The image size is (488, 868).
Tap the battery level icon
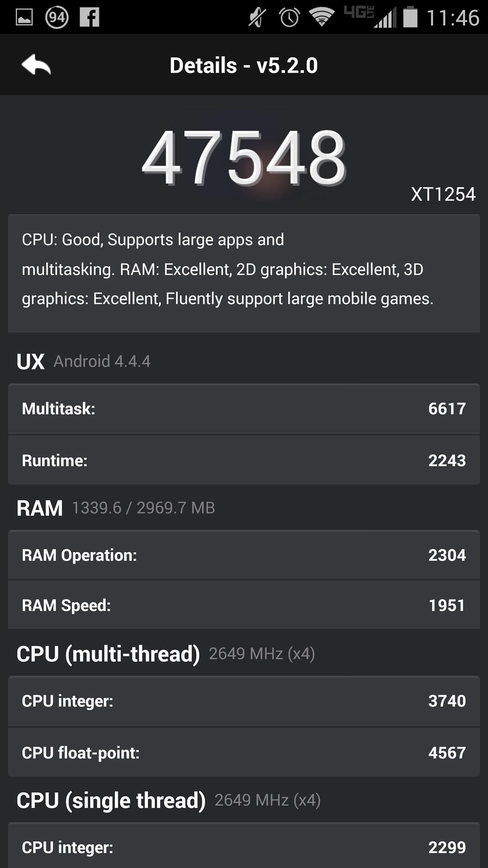pos(410,18)
